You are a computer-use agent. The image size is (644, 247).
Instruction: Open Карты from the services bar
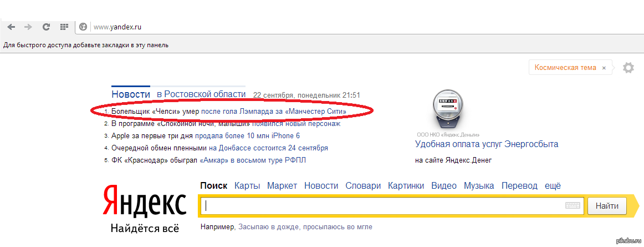[x=247, y=186]
